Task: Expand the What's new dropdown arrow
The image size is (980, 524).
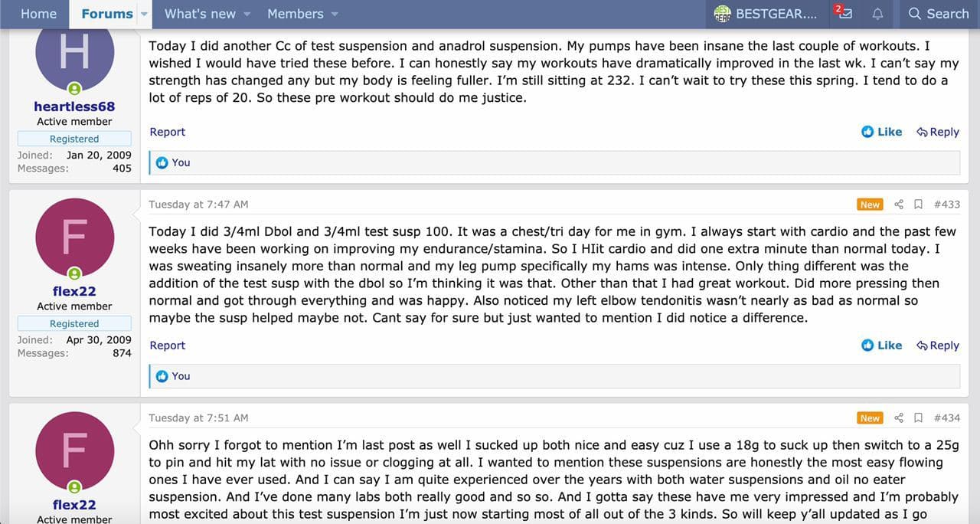Action: pos(247,14)
